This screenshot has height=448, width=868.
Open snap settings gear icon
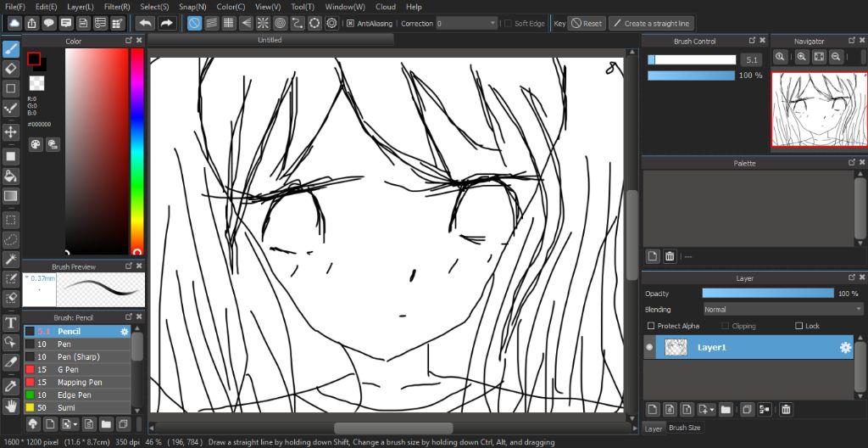click(331, 23)
